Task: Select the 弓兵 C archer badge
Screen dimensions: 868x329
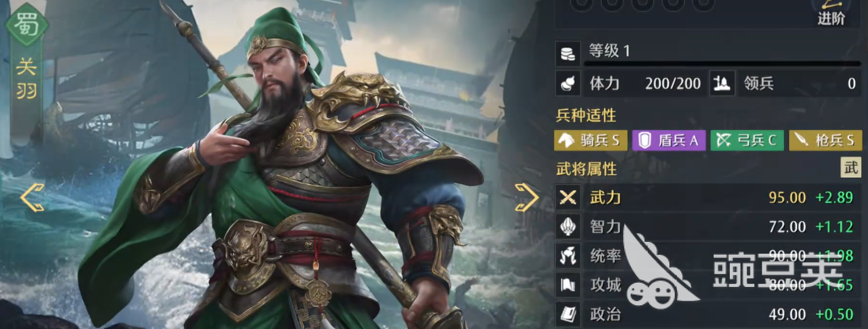Action: click(747, 140)
